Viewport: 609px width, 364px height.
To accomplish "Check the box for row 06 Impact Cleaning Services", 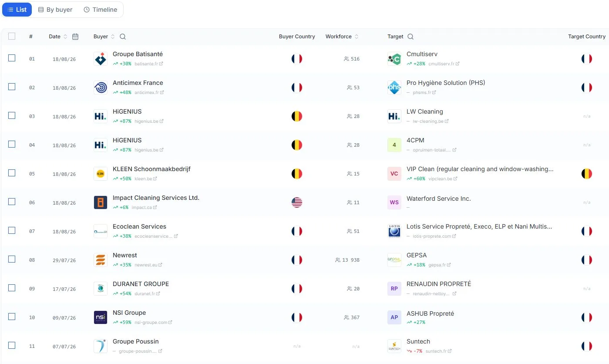I will coord(12,202).
